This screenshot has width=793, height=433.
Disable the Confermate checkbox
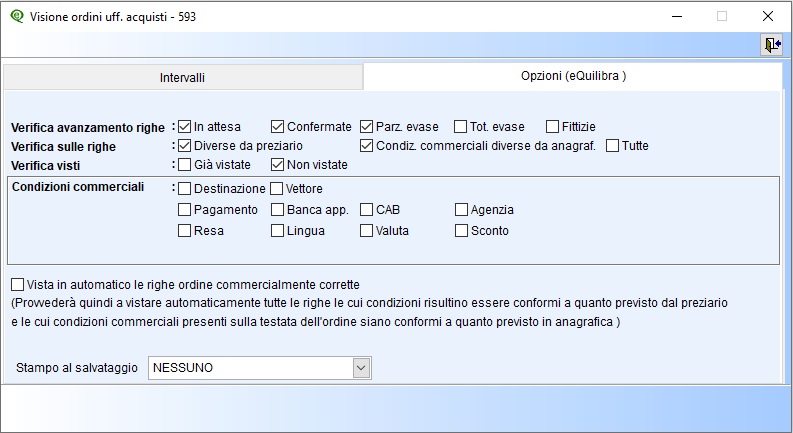point(277,126)
